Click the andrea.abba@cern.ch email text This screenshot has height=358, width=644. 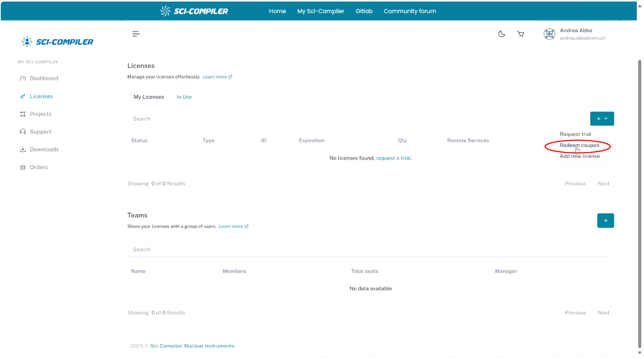582,38
